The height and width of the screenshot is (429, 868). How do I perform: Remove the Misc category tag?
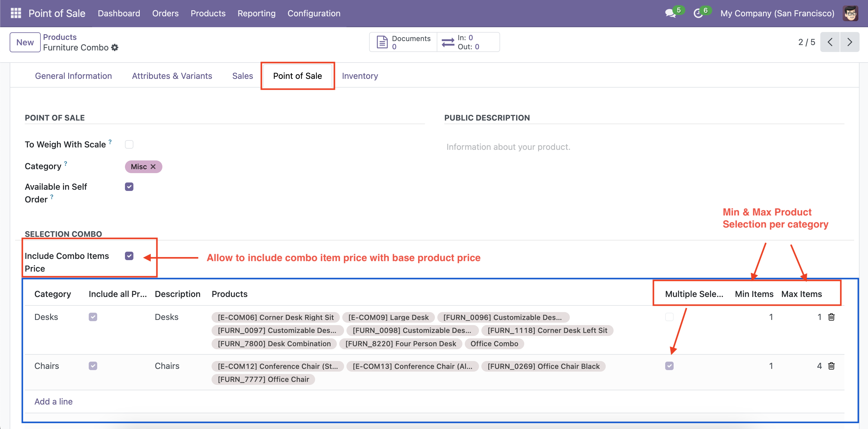[x=153, y=166]
